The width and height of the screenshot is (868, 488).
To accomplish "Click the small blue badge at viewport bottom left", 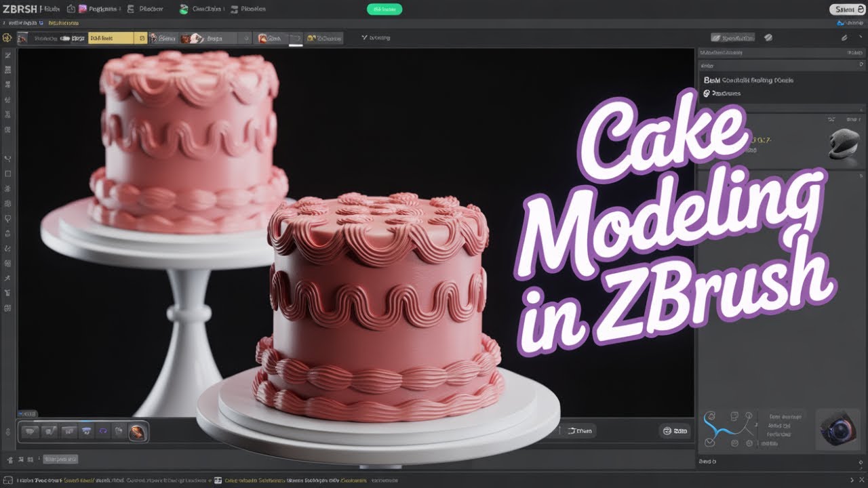I will point(27,413).
